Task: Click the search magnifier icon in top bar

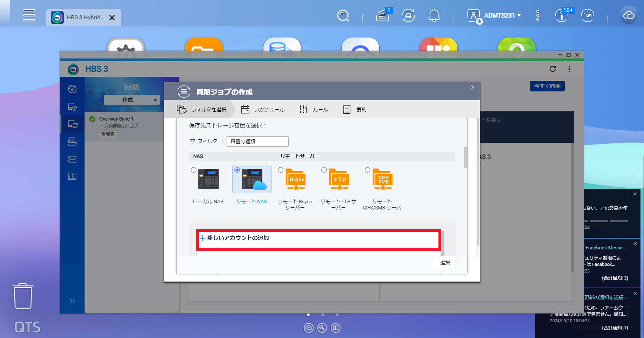Action: (x=343, y=16)
